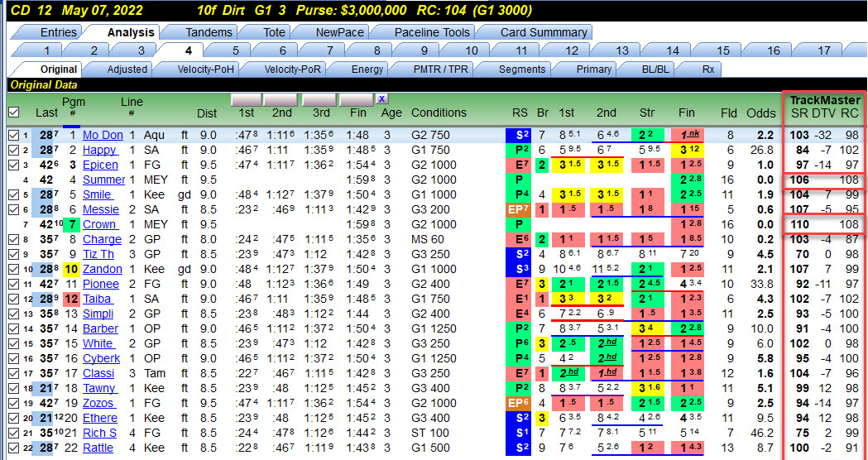
Task: Click the green program number 7 cell
Action: point(71,225)
